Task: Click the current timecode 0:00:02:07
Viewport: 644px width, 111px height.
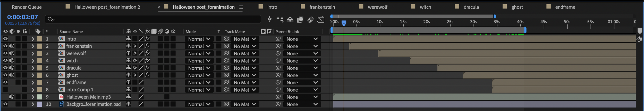Action: (x=22, y=17)
